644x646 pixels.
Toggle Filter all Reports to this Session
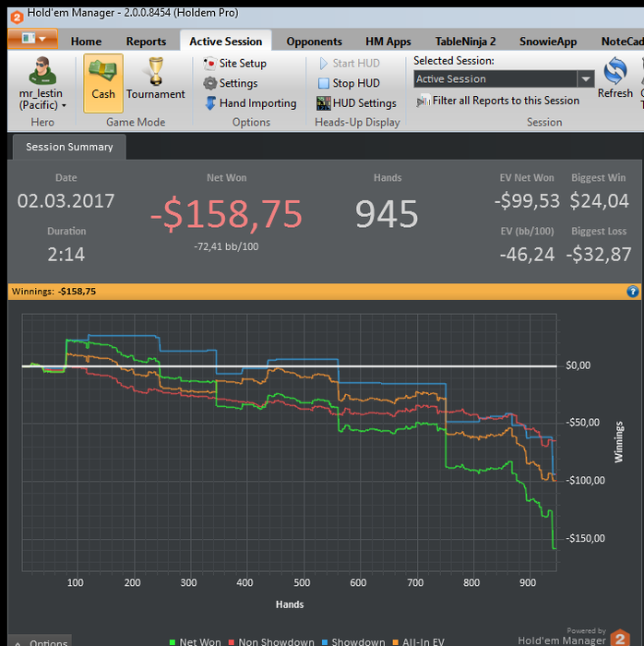[498, 101]
